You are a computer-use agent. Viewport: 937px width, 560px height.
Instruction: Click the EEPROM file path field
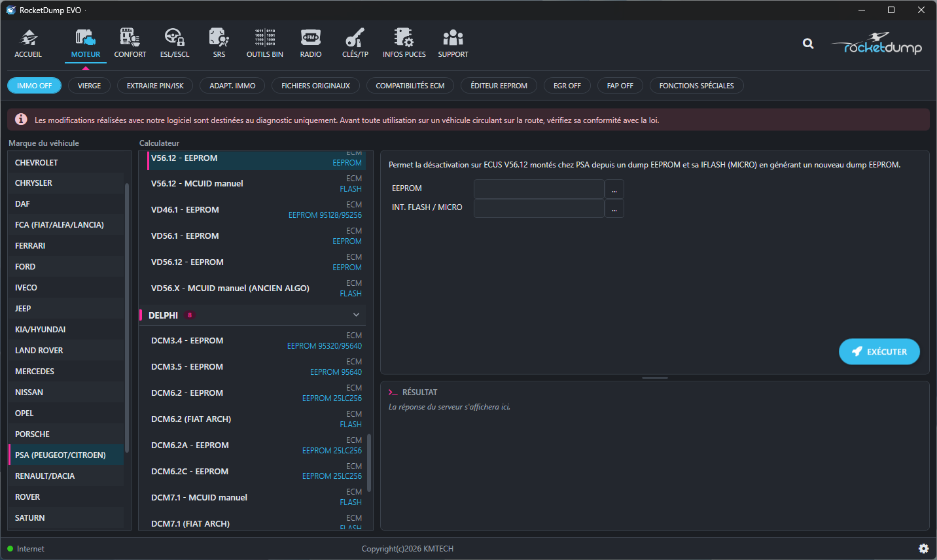click(539, 189)
